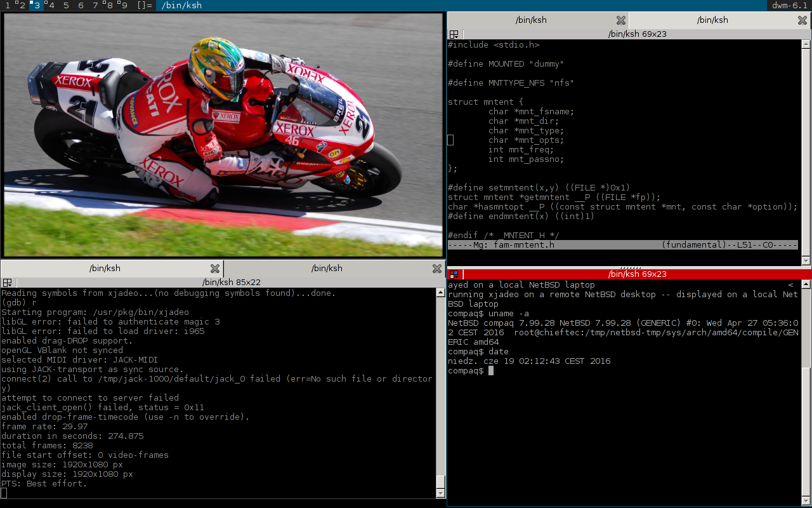Click the /bin/ksh title in dwm bar
Screen dimensions: 812x508
(181, 5)
